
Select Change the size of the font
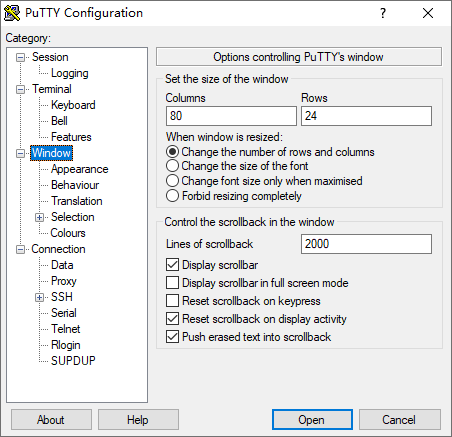click(237, 166)
